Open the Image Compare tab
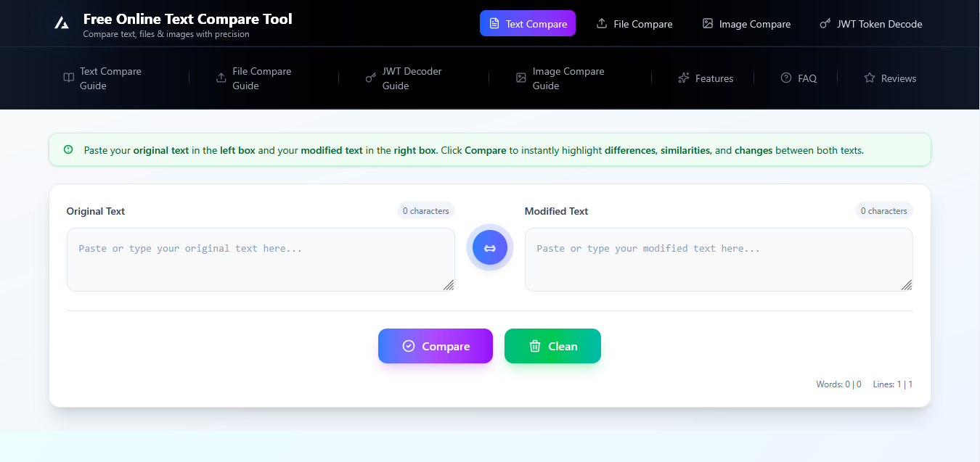 coord(746,24)
